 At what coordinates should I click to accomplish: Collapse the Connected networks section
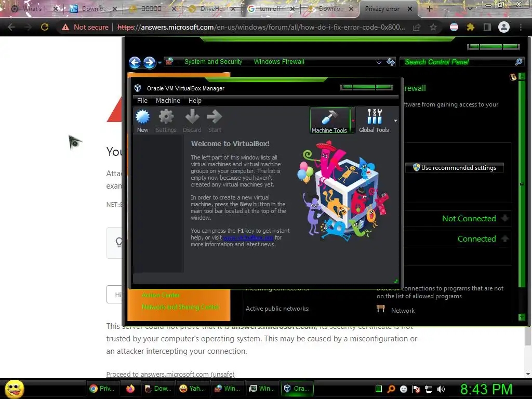pos(505,239)
